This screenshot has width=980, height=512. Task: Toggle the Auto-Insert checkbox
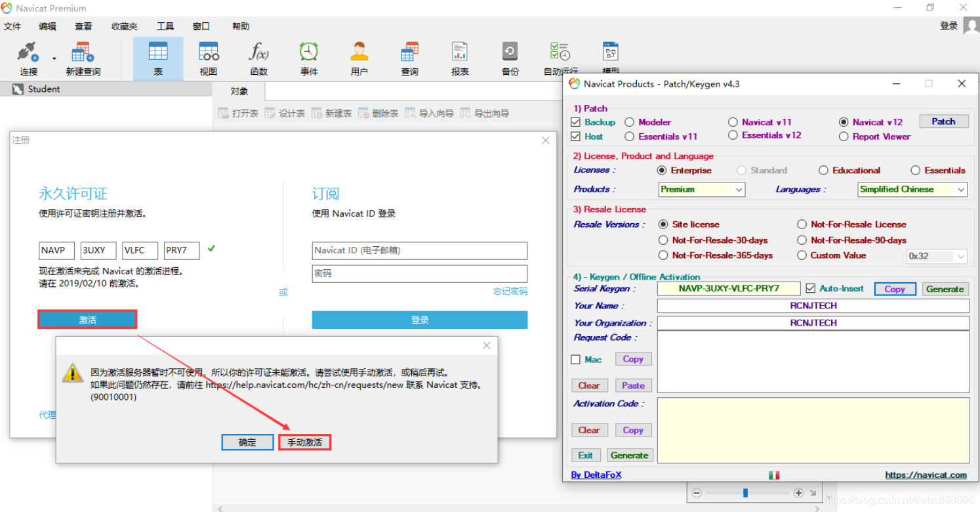810,288
